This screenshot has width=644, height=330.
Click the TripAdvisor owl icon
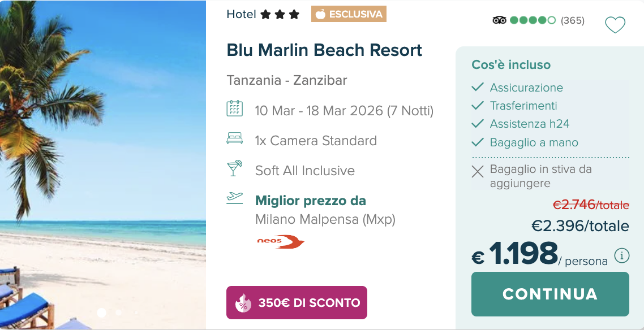click(500, 20)
